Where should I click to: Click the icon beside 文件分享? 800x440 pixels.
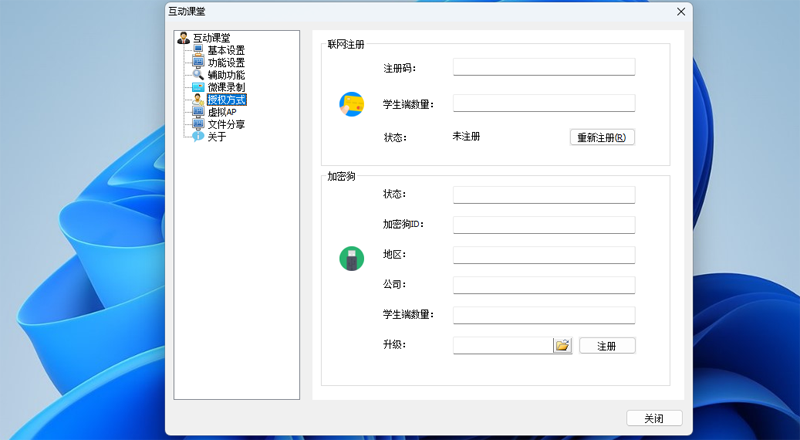pos(198,124)
